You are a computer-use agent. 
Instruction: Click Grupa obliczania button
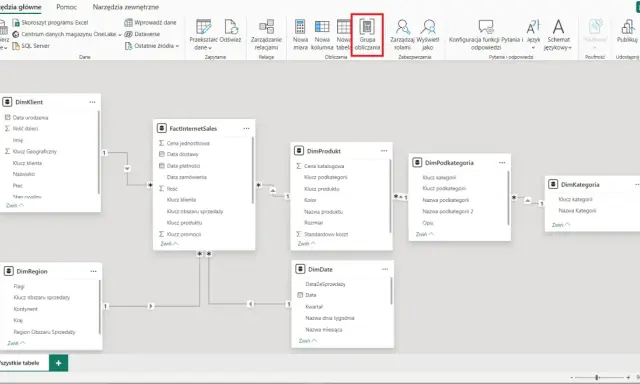click(x=367, y=35)
